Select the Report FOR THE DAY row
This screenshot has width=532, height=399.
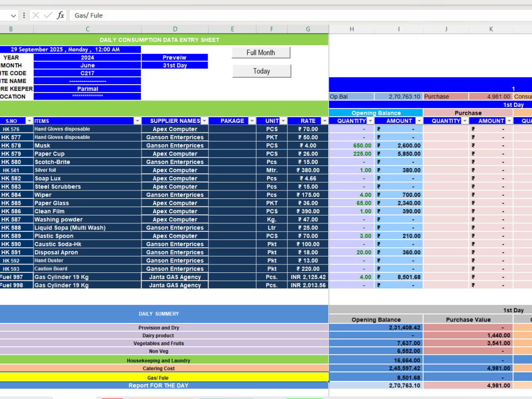click(x=164, y=385)
